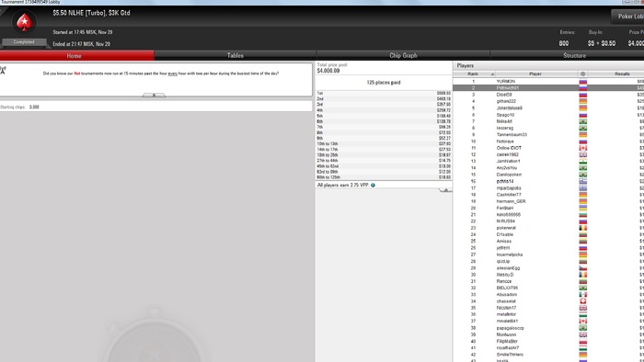Image resolution: width=644 pixels, height=362 pixels.
Task: Click the flag in rank 12 player row
Action: pyautogui.click(x=582, y=155)
